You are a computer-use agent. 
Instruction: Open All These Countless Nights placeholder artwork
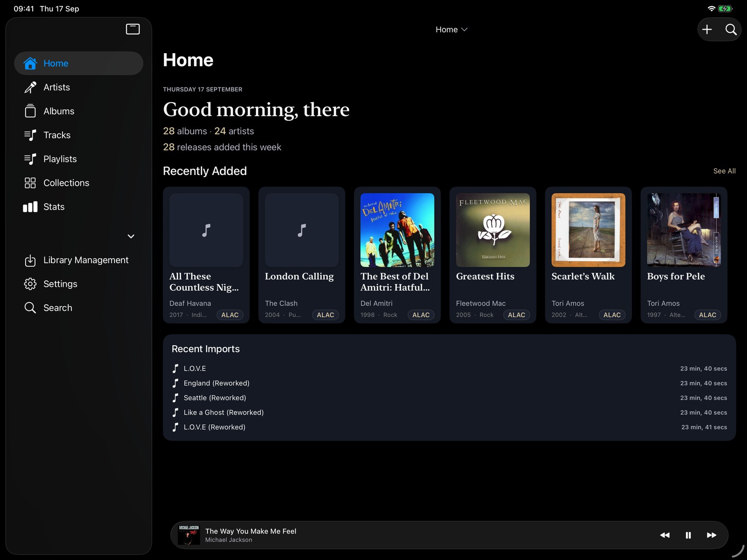(x=206, y=230)
